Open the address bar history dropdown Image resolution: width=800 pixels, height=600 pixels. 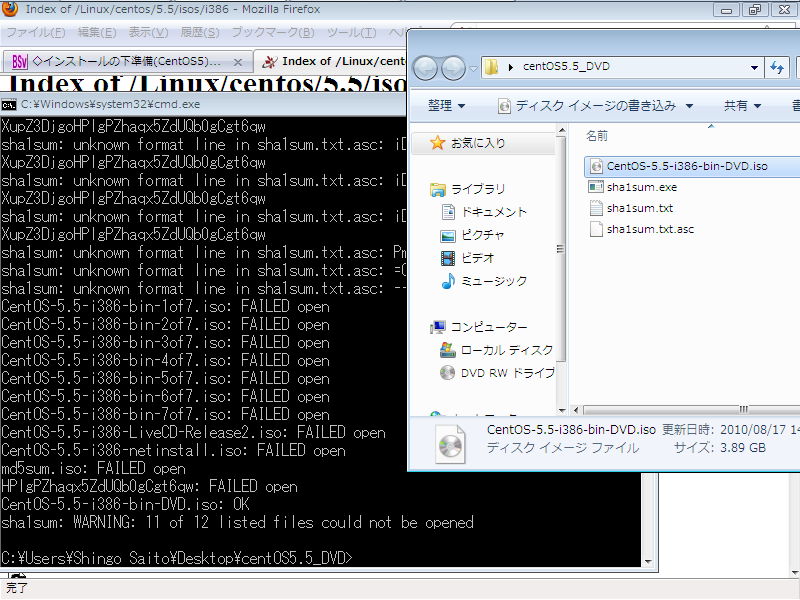[x=754, y=67]
